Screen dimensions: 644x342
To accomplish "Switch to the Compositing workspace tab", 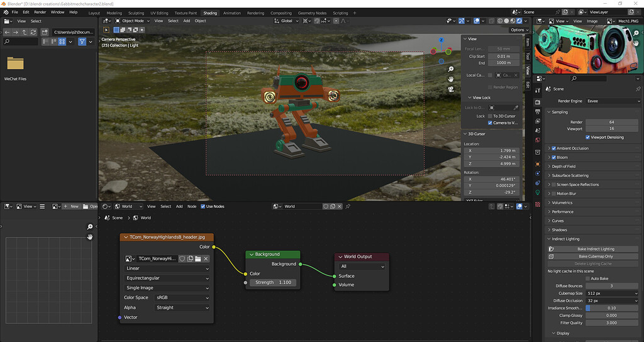I will click(x=280, y=13).
